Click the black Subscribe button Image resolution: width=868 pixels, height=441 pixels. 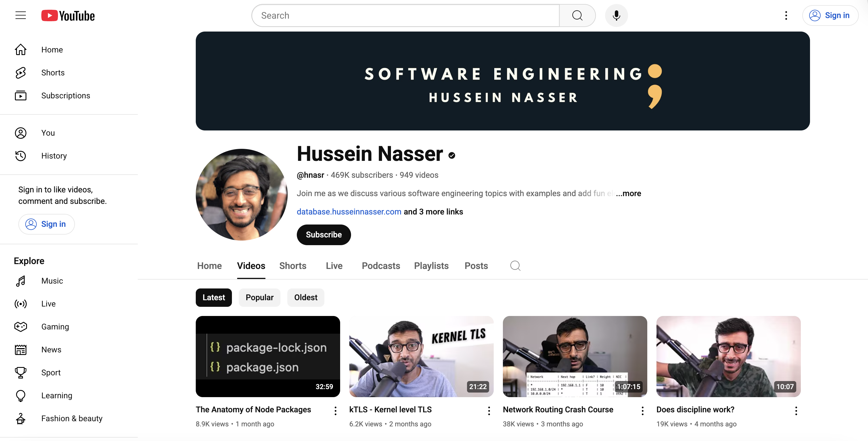coord(323,235)
